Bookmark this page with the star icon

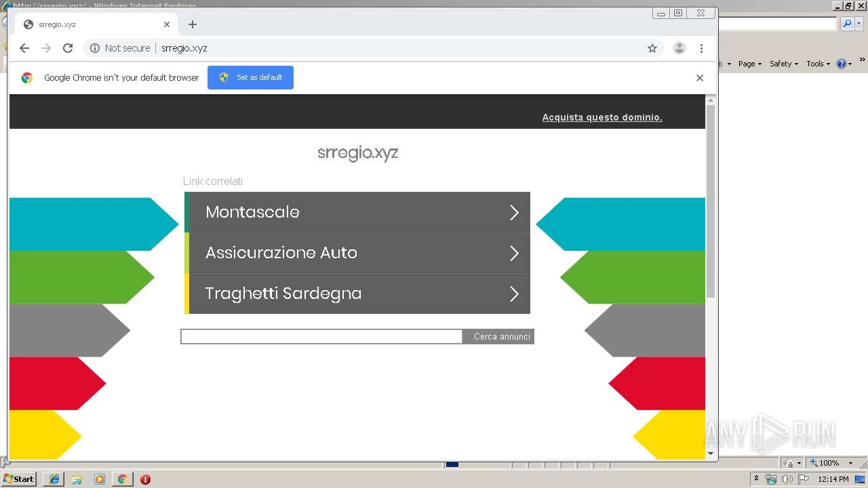pyautogui.click(x=652, y=48)
